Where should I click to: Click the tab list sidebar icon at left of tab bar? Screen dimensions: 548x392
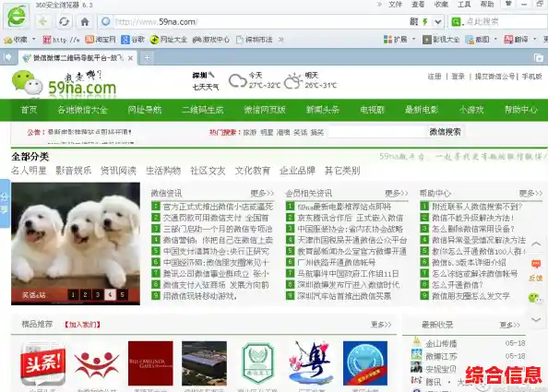[x=7, y=57]
